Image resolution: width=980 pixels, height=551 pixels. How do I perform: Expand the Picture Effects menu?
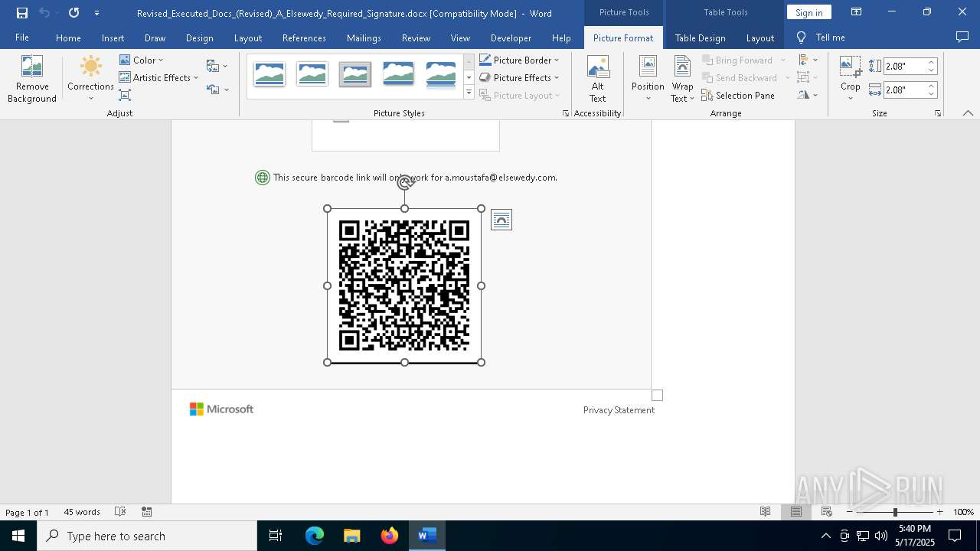pos(519,77)
